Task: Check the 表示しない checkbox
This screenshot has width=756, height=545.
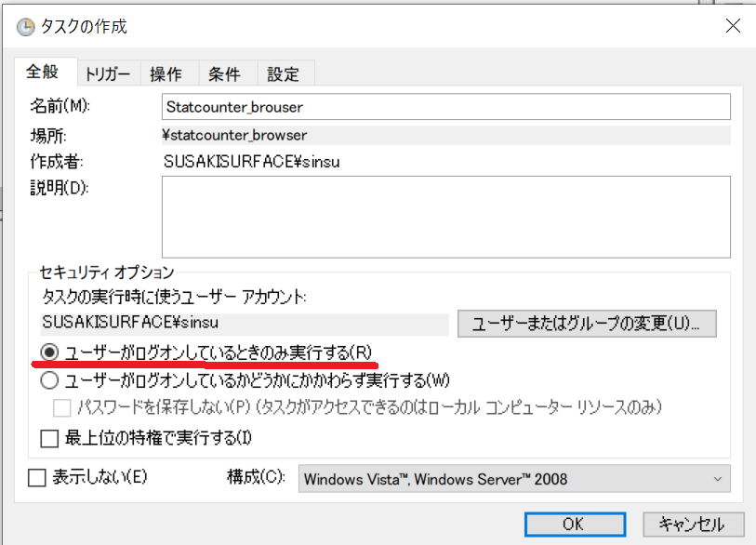Action: 37,478
